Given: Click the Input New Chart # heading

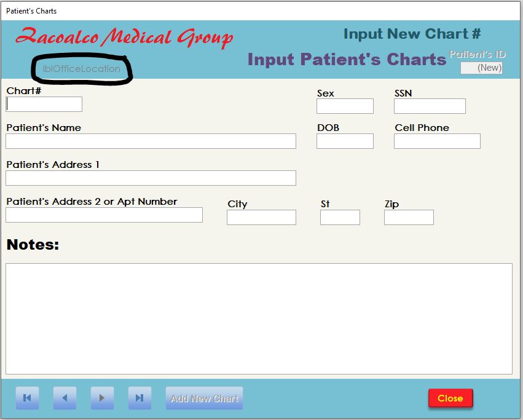Looking at the screenshot, I should [412, 34].
